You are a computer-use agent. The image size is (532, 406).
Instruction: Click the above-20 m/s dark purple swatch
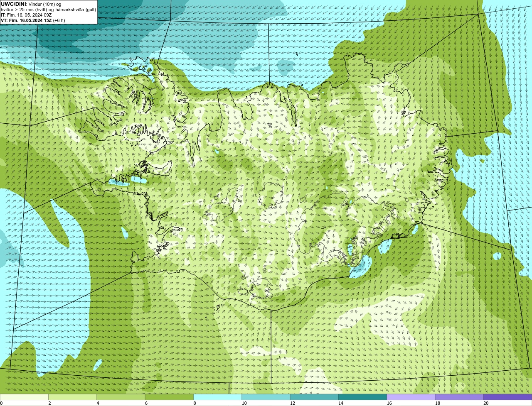click(x=507, y=397)
